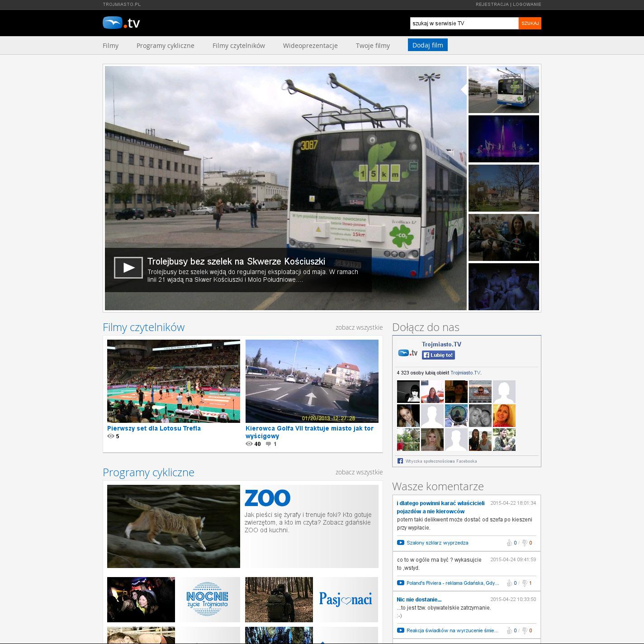This screenshot has width=644, height=644.
Task: Click the Trojmiasto.tv logo in header
Action: coord(121,23)
